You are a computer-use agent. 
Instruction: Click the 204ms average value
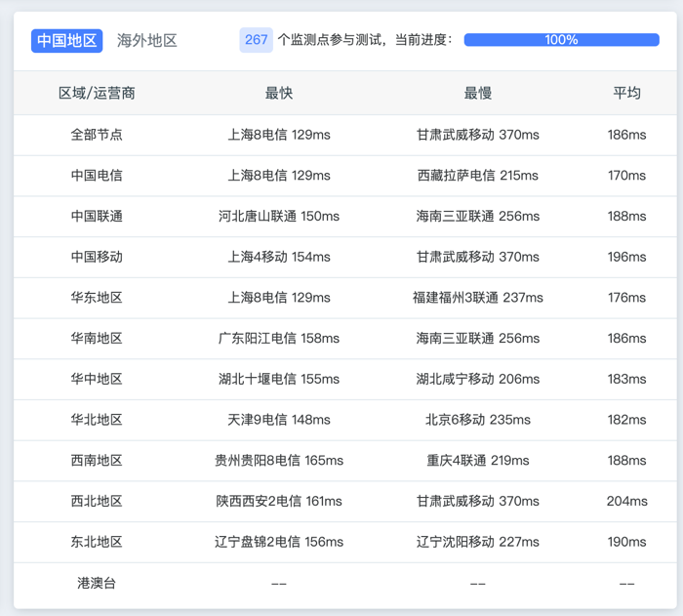pyautogui.click(x=626, y=502)
